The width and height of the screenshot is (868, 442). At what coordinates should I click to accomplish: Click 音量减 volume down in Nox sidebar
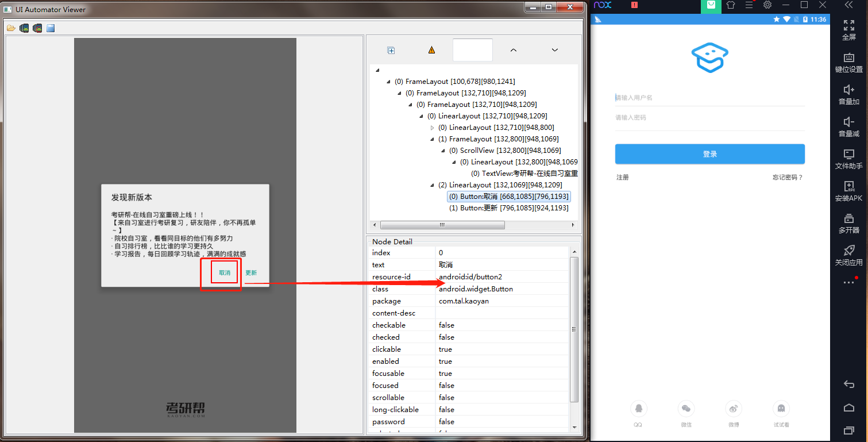[849, 126]
